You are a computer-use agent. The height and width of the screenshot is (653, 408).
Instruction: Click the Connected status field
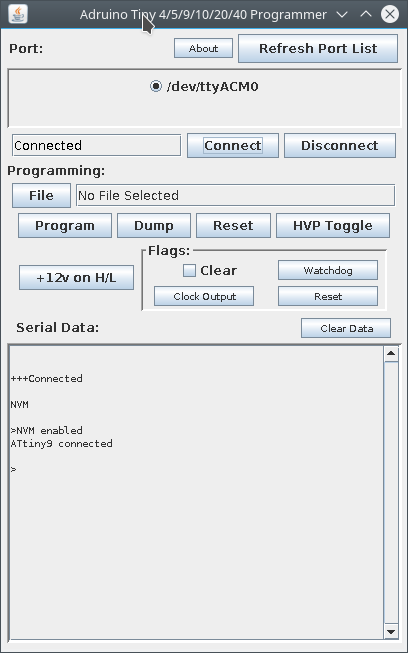(96, 145)
